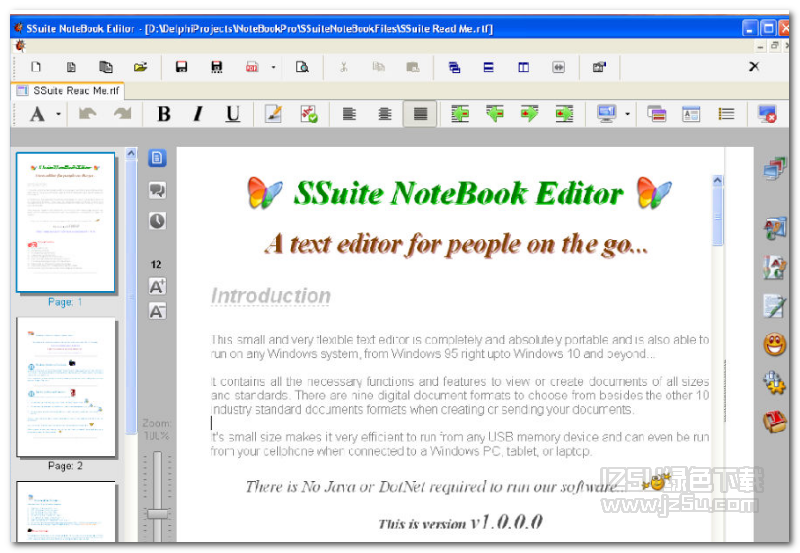This screenshot has height=553, width=800.
Task: Select the Page 1 thumbnail
Action: (66, 222)
